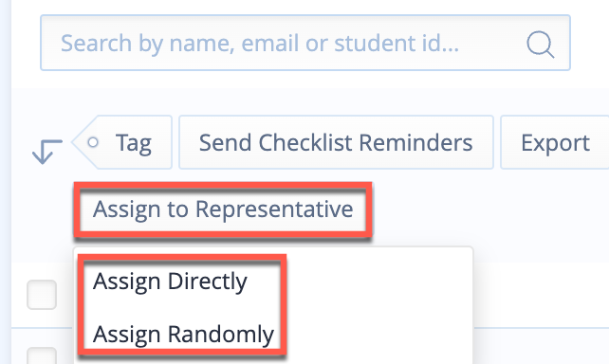Select the down-left arrow beside Tag
The height and width of the screenshot is (364, 609).
click(x=47, y=152)
